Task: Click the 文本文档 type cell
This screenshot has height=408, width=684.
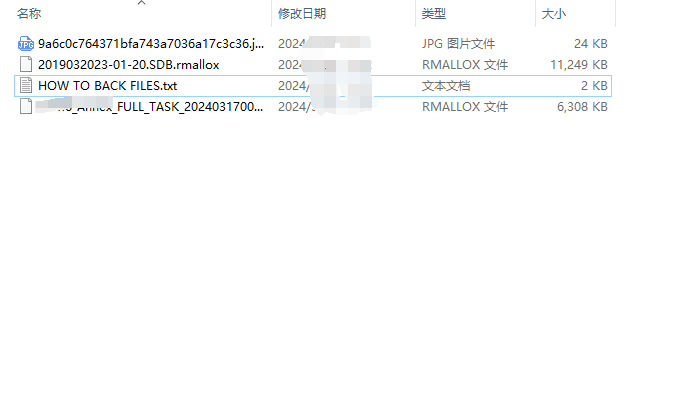Action: (x=446, y=86)
